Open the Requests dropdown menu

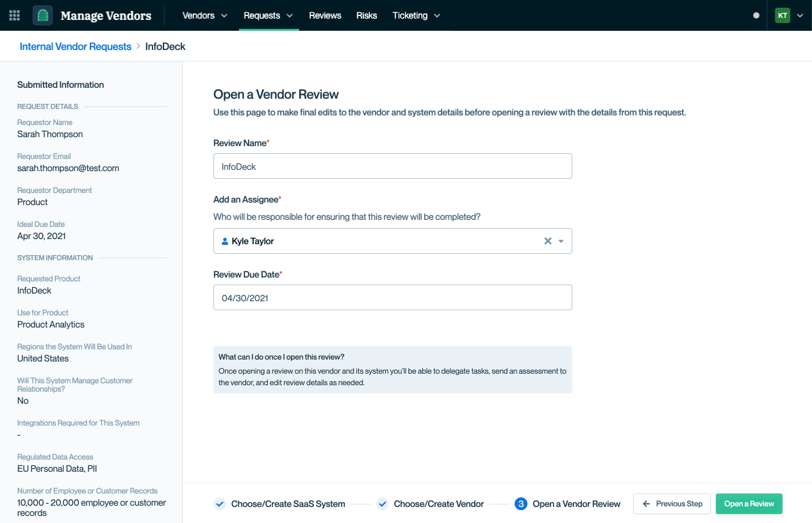click(269, 15)
